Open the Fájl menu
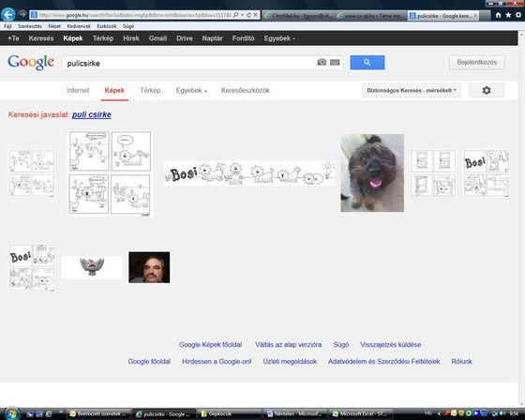The height and width of the screenshot is (420, 525). [x=7, y=26]
